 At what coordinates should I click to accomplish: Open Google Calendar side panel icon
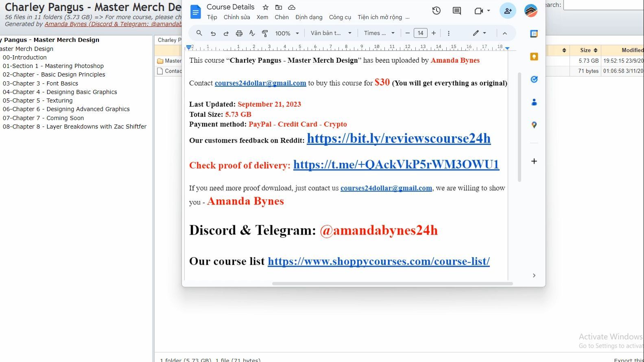tap(534, 34)
